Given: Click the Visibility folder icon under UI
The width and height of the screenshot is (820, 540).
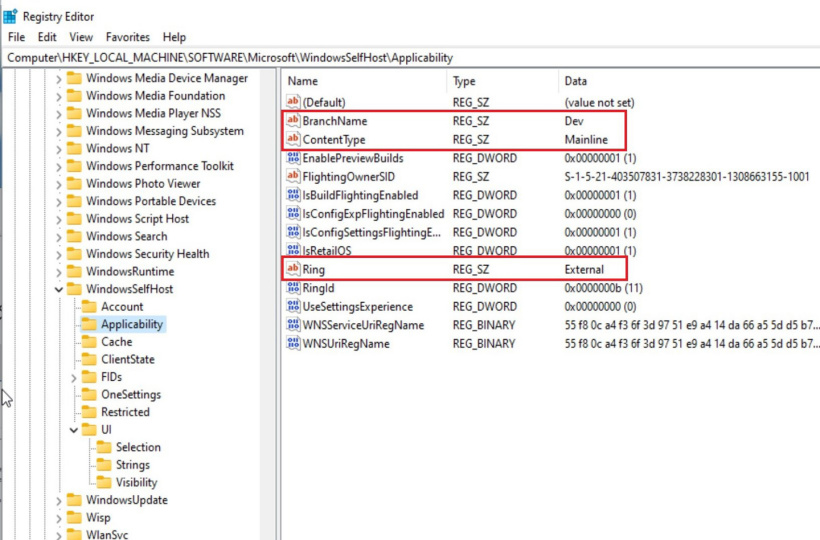Looking at the screenshot, I should pos(103,482).
